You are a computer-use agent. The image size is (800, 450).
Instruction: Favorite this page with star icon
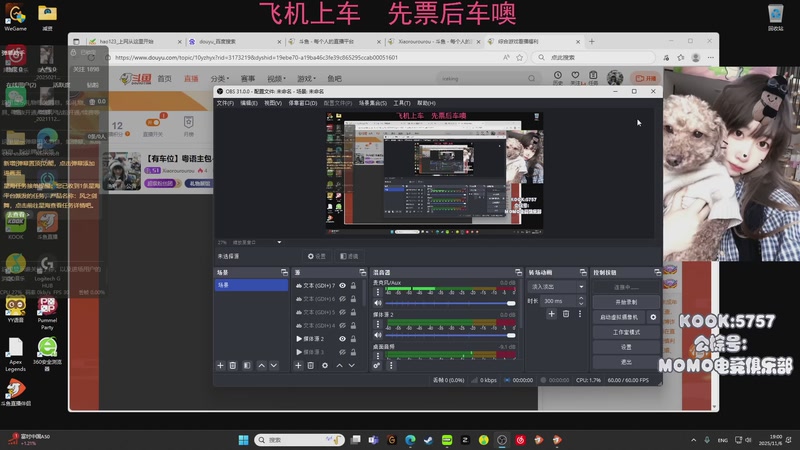point(519,58)
